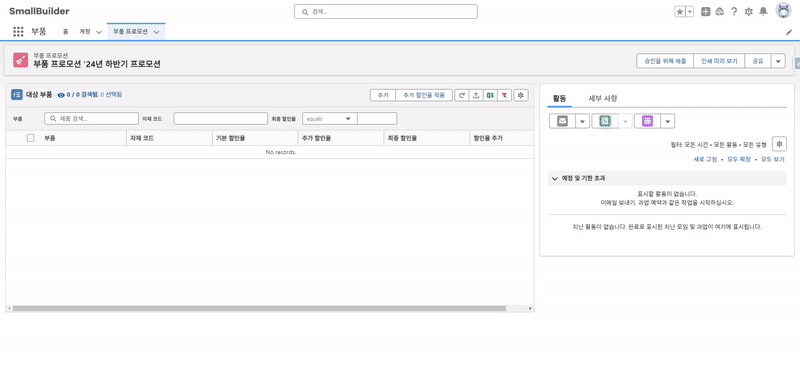Click the 대상 부품 list icon

[17, 94]
